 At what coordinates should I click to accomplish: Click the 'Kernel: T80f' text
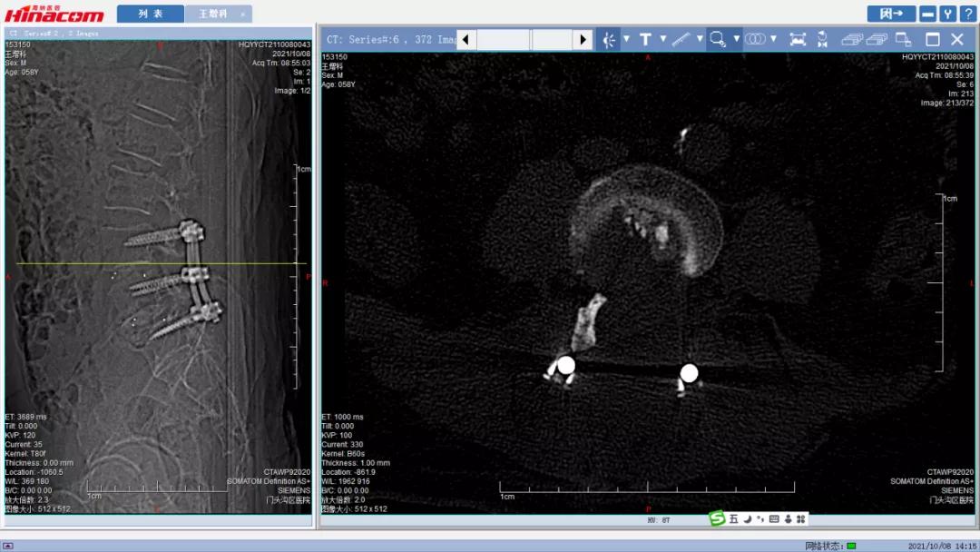tap(25, 454)
